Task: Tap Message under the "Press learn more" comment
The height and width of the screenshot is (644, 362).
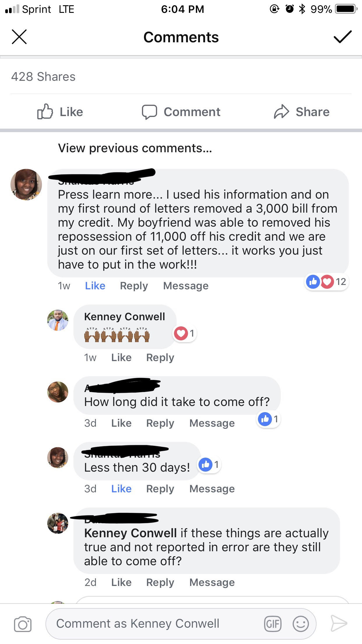Action: pos(186,286)
